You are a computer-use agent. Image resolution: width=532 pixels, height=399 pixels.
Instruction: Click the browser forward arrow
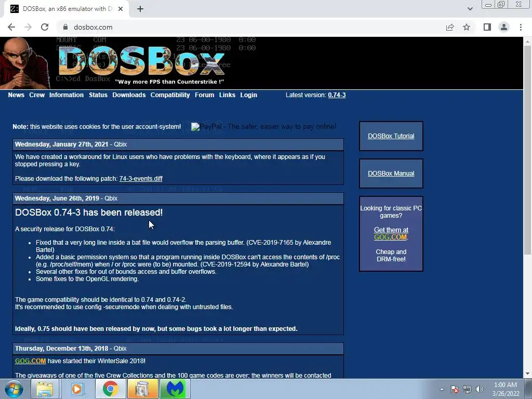[28, 27]
